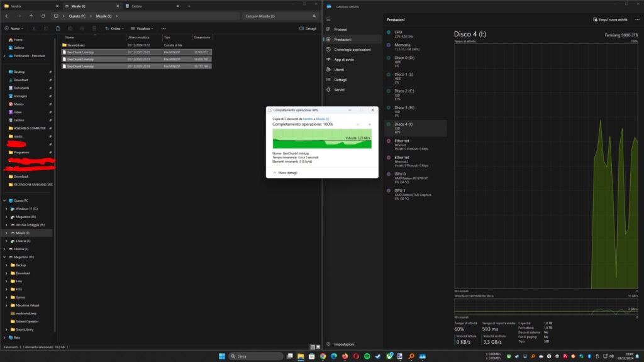Screen dimensions: 644x362
Task: Open Impostazioni at bottom of Task Manager
Action: coord(343,344)
